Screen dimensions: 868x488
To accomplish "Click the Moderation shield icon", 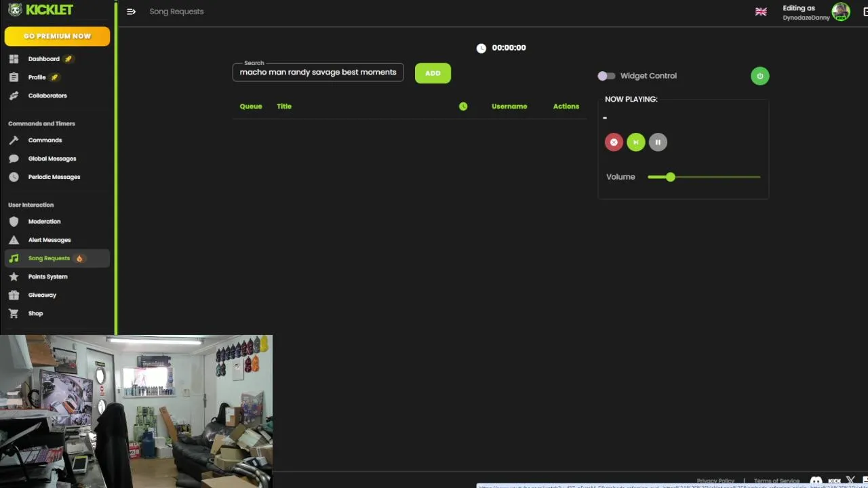I will tap(14, 222).
